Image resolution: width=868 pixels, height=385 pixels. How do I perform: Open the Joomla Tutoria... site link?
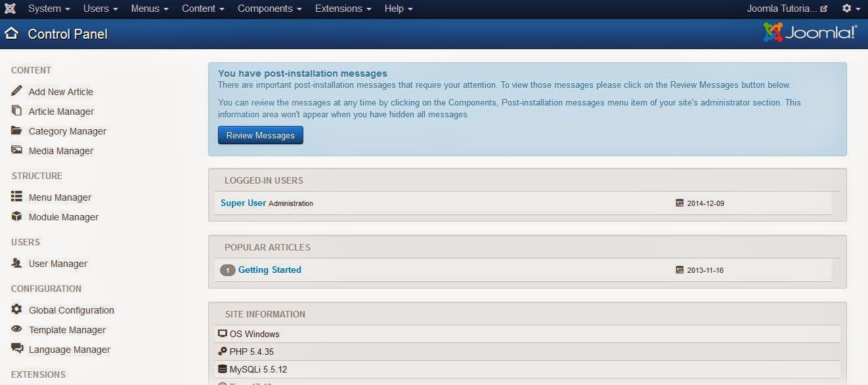click(787, 9)
